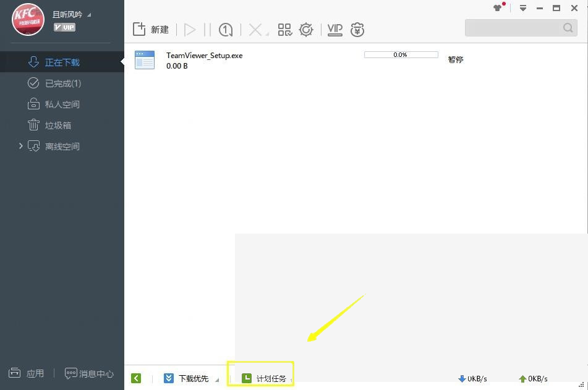Open the dropdown arrow beside the delete X

(267, 34)
